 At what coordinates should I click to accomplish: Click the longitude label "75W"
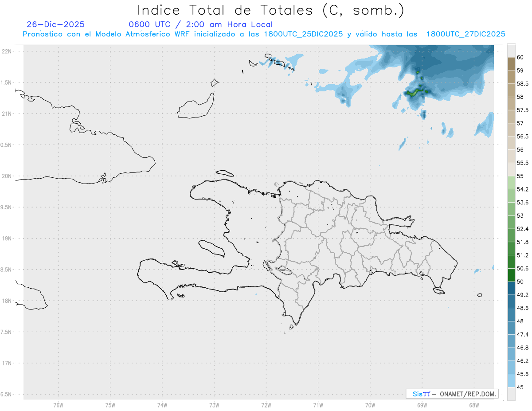110,405
